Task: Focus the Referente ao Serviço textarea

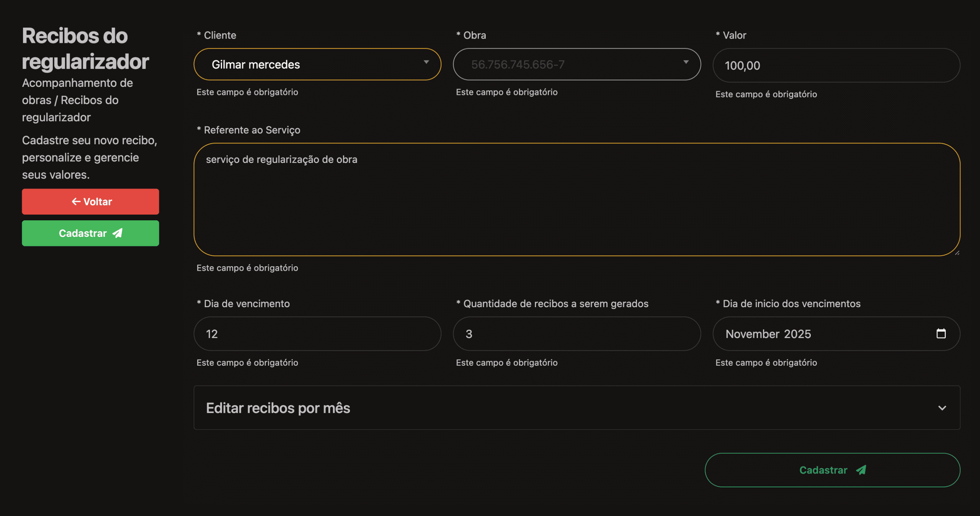Action: (x=577, y=199)
